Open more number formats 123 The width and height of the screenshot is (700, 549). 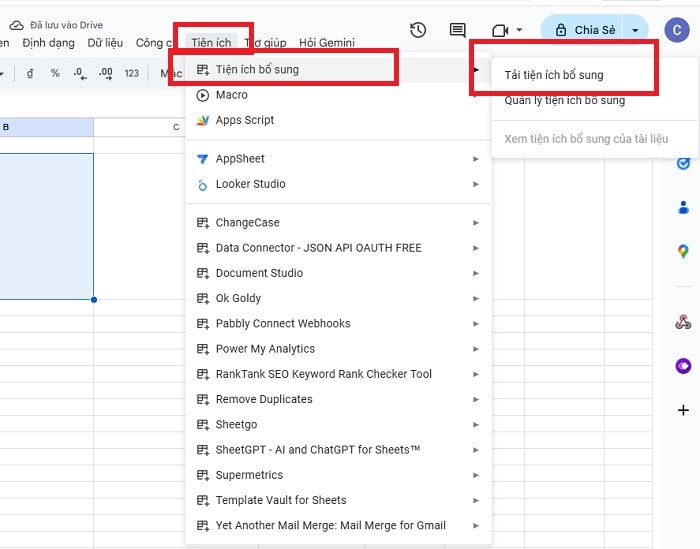(132, 73)
